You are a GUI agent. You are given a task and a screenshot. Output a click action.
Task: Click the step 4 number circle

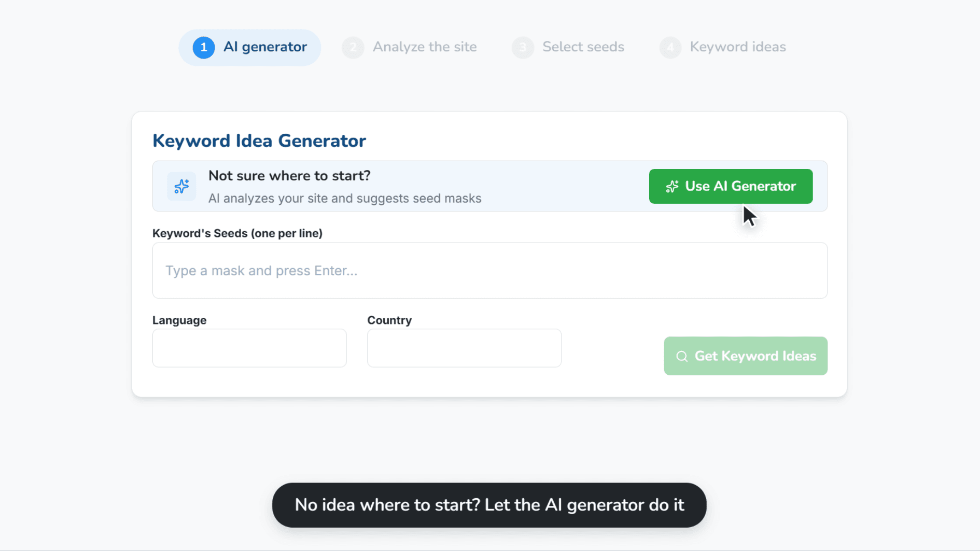coord(670,48)
